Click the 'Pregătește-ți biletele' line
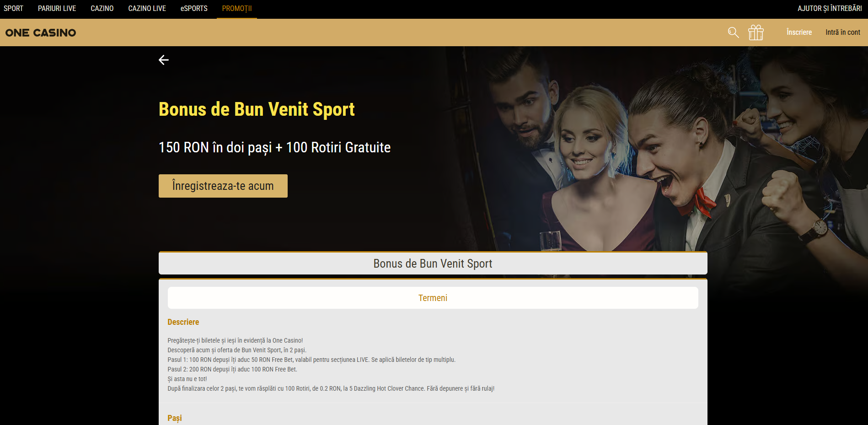868x425 pixels. pos(235,340)
